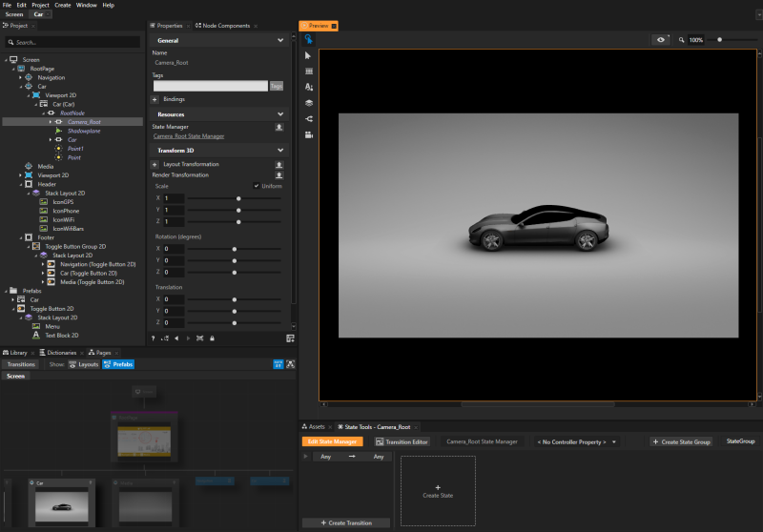Open the No Controller Property dropdown
This screenshot has height=532, width=763.
pyautogui.click(x=575, y=442)
